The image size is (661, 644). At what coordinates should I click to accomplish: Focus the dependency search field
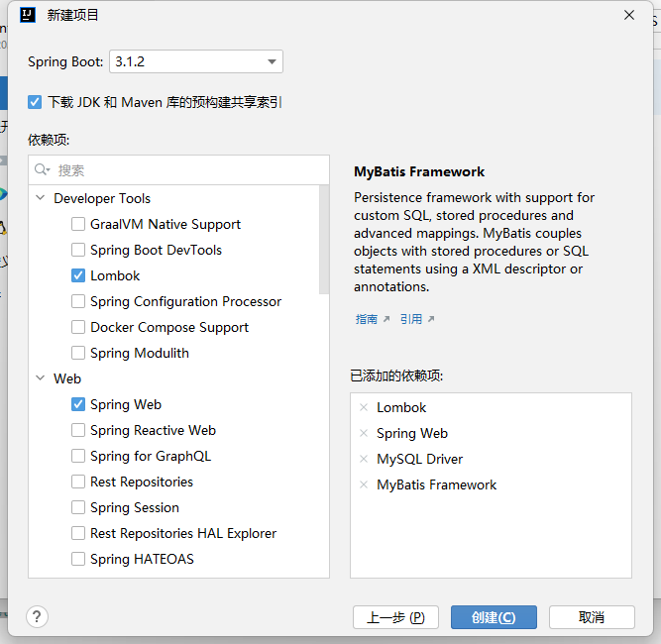pos(178,169)
